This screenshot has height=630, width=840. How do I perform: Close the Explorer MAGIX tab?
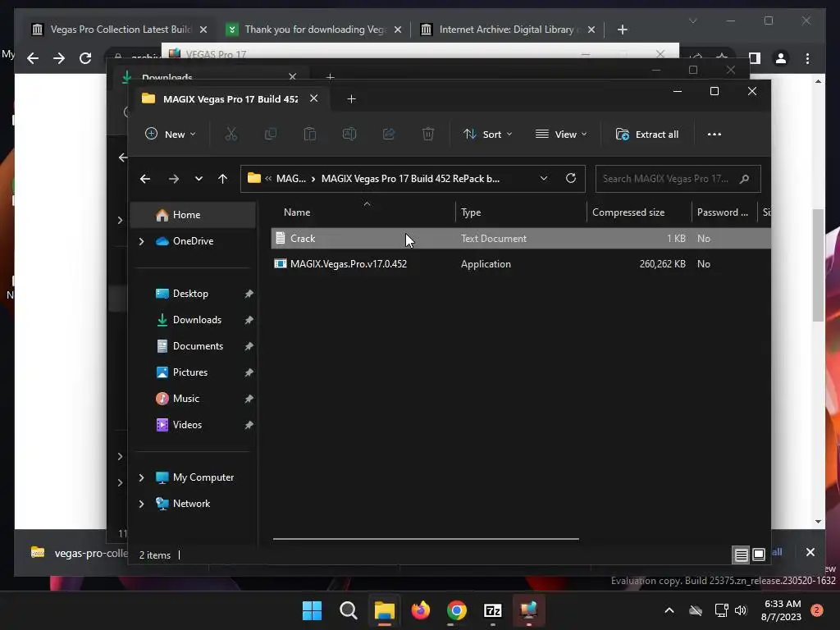click(314, 98)
